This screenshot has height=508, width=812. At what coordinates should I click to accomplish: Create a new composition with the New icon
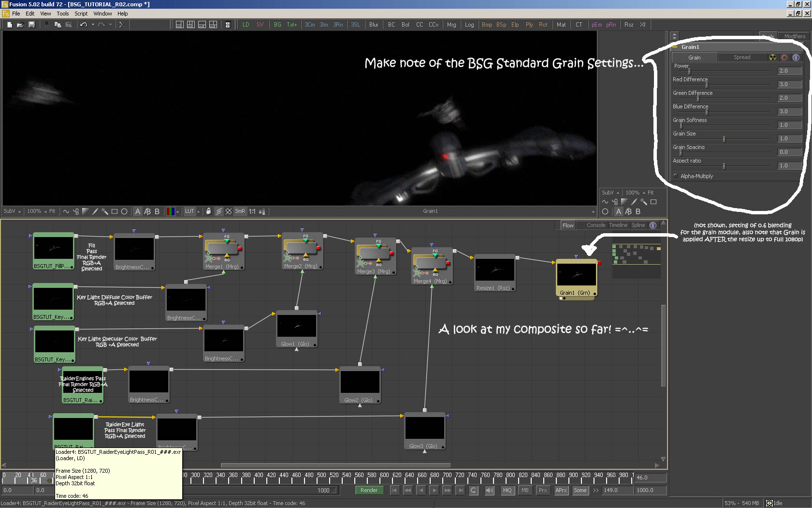click(x=9, y=25)
